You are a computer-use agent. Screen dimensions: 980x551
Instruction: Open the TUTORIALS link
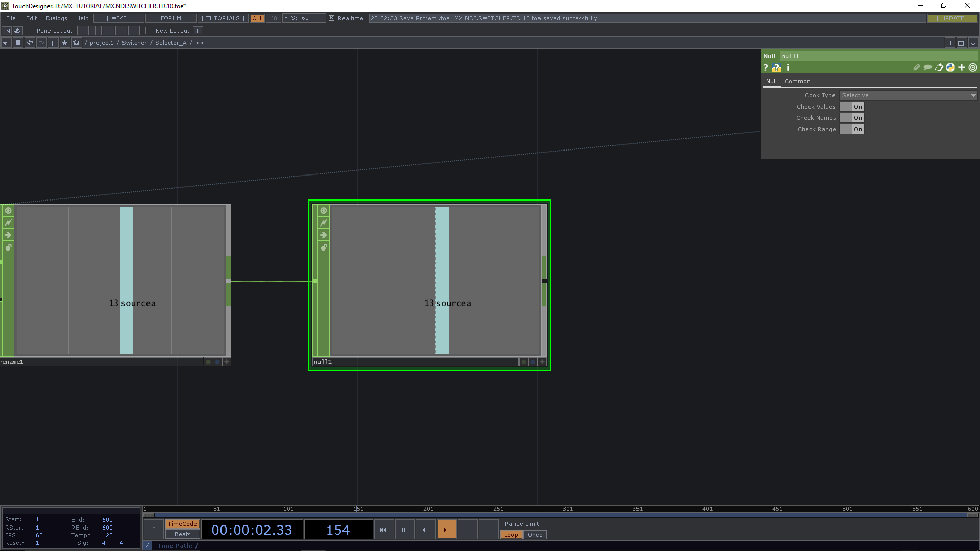point(223,18)
